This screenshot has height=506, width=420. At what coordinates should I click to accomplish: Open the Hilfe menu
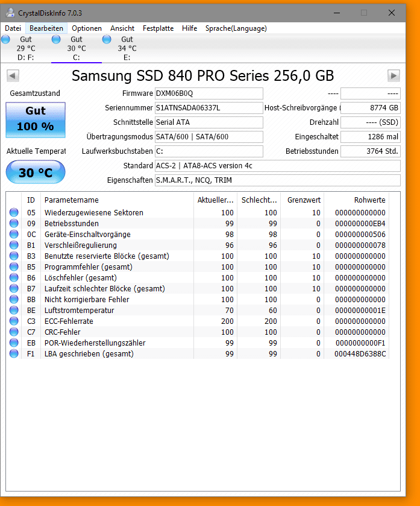coord(190,28)
